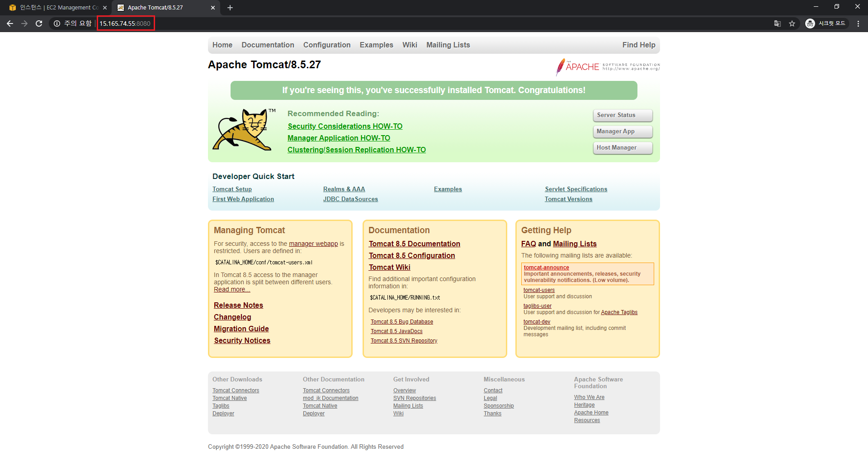
Task: Open Manager Application HOW-TO link
Action: (x=339, y=138)
